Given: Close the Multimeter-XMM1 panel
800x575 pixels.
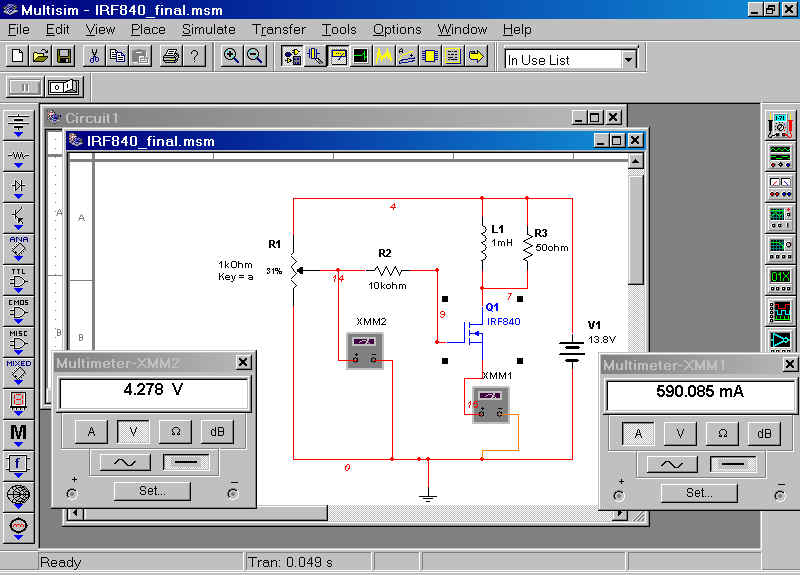Looking at the screenshot, I should point(789,364).
